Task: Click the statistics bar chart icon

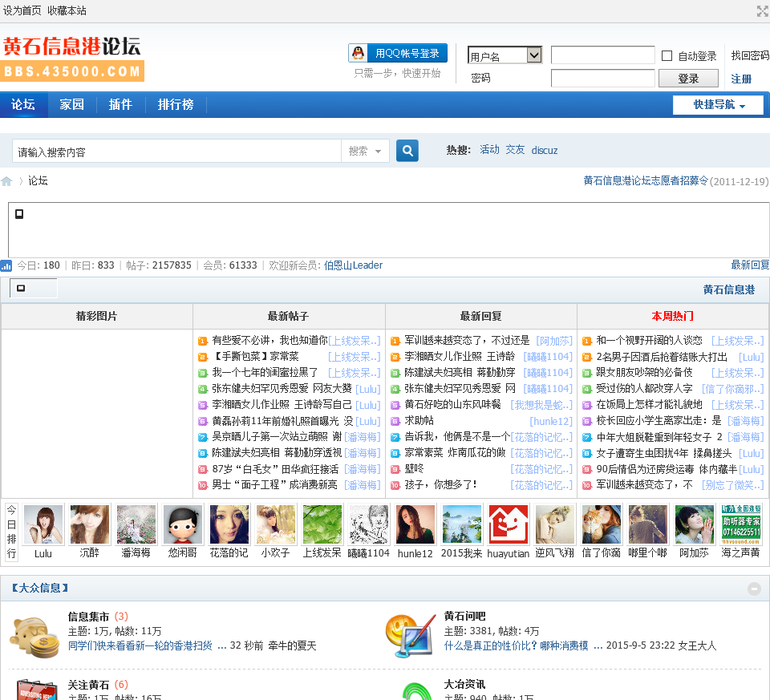Action: point(6,265)
